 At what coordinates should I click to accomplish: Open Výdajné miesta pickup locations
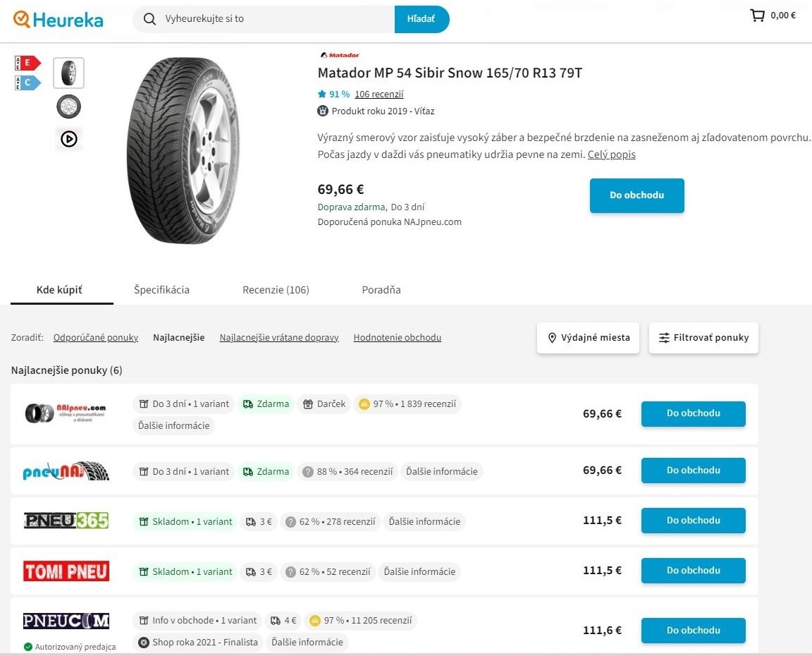click(x=589, y=338)
